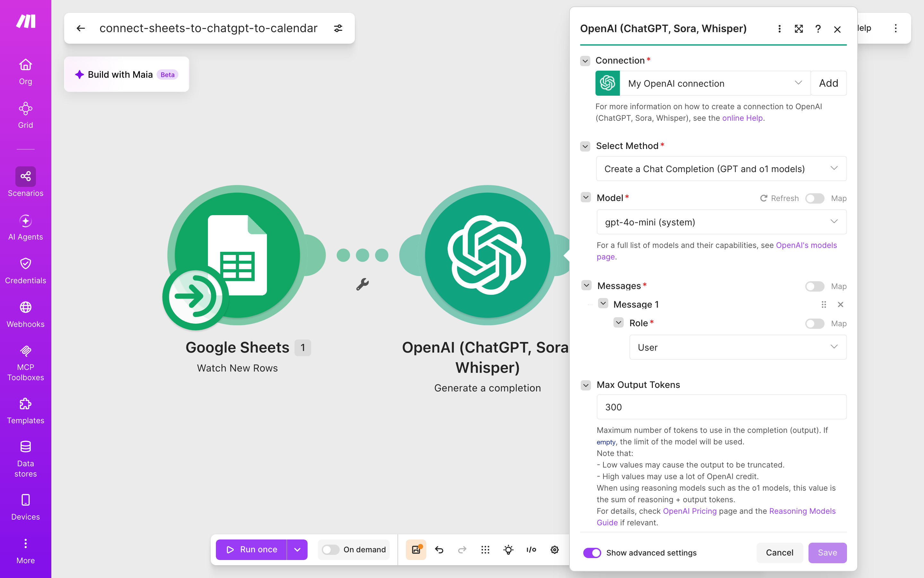Open the Role dropdown showing User

tap(738, 347)
